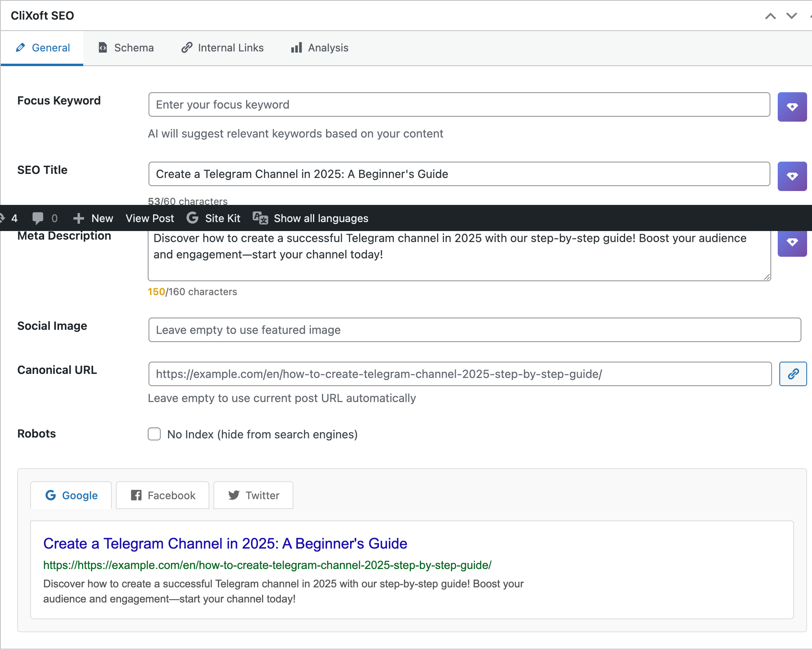The height and width of the screenshot is (649, 812).
Task: Click the comments bubble icon in admin bar
Action: pos(38,218)
